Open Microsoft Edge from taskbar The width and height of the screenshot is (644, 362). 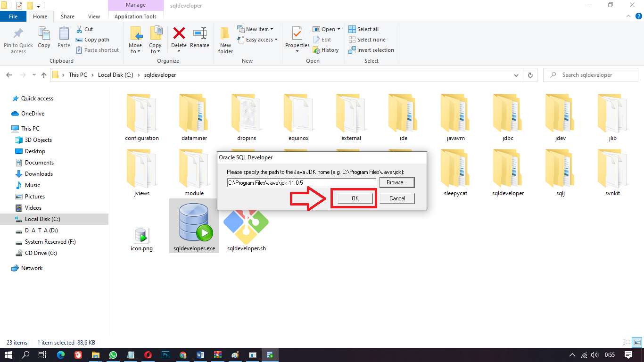(61, 355)
